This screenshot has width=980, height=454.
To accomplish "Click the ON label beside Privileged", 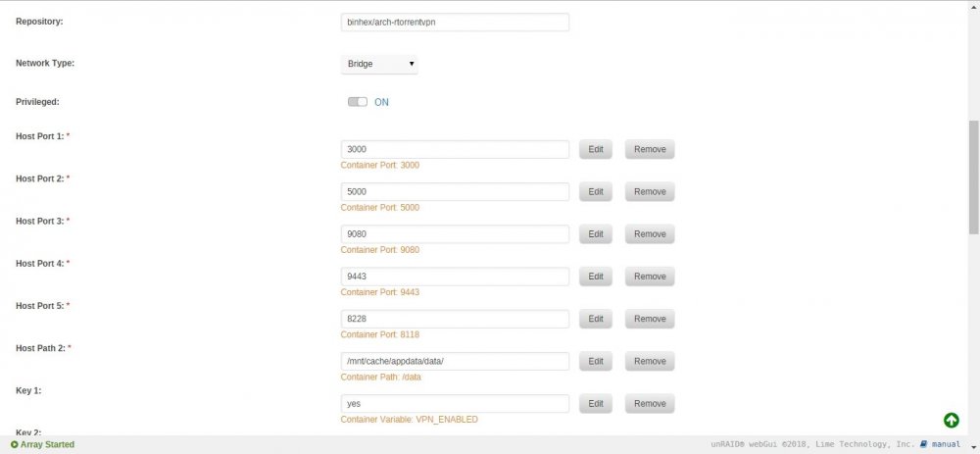I will 381,102.
